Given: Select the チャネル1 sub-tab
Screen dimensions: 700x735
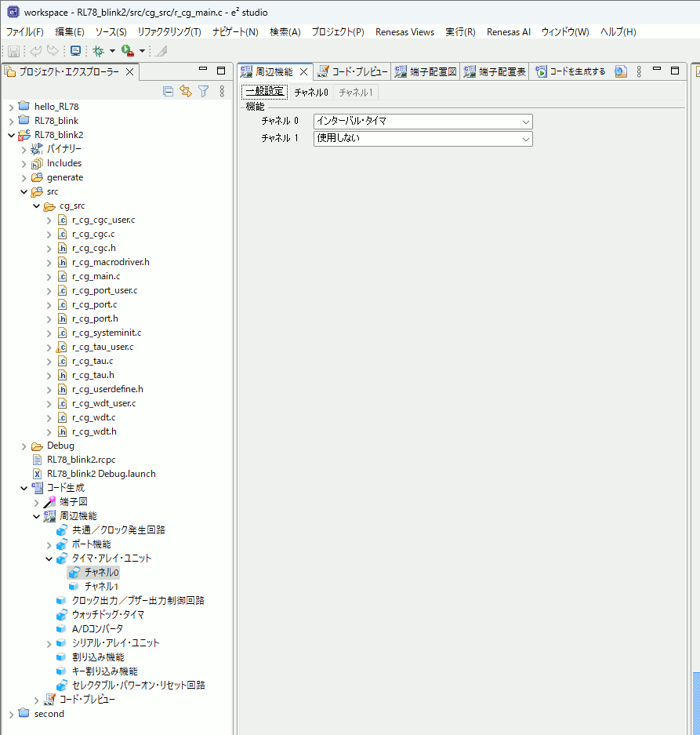Looking at the screenshot, I should [356, 93].
